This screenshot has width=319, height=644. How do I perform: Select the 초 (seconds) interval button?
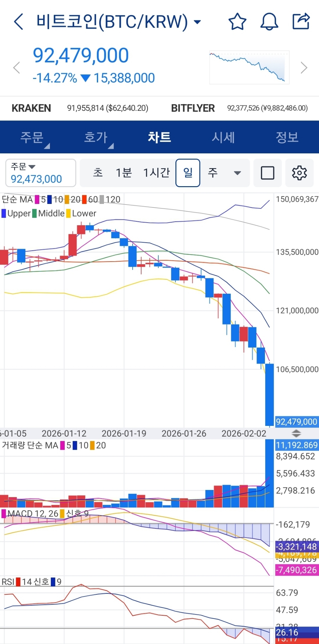coord(98,173)
